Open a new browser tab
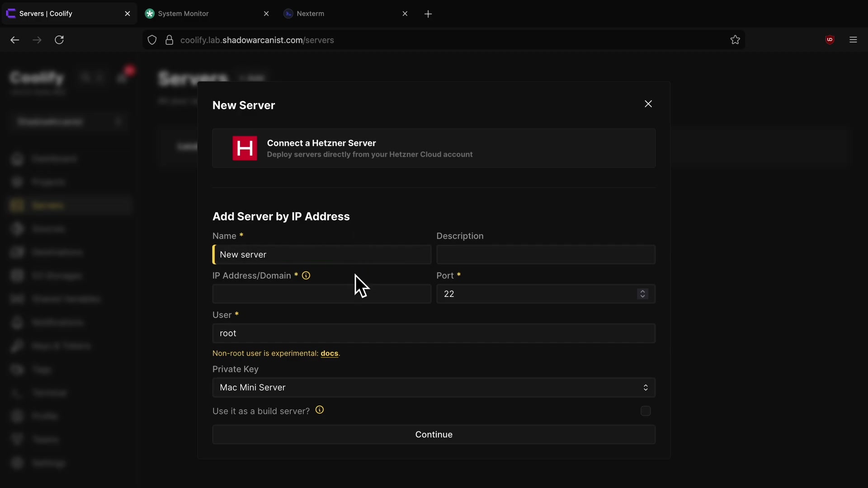868x488 pixels. coord(428,14)
